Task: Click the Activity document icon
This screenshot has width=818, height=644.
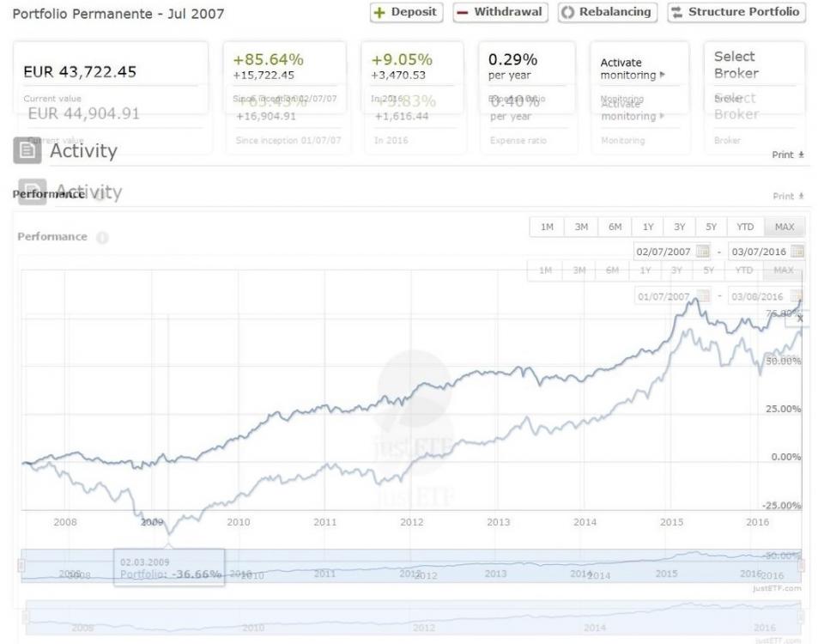Action: pos(26,151)
